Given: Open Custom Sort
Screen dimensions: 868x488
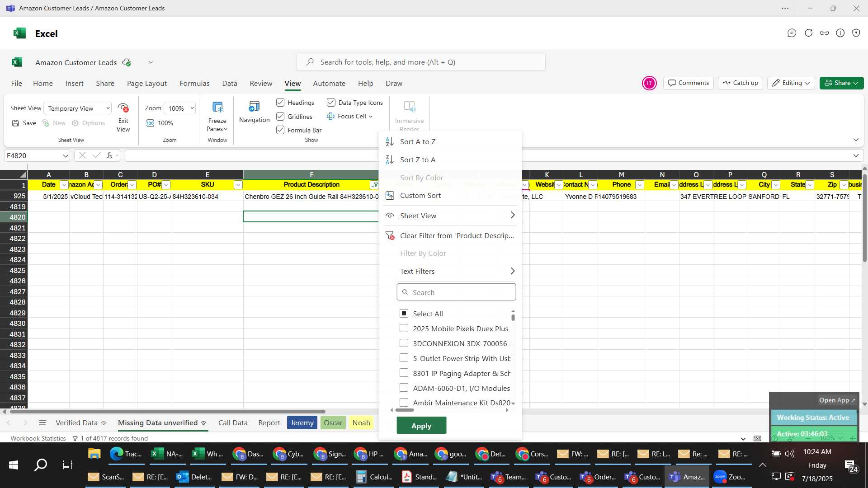Looking at the screenshot, I should click(420, 195).
